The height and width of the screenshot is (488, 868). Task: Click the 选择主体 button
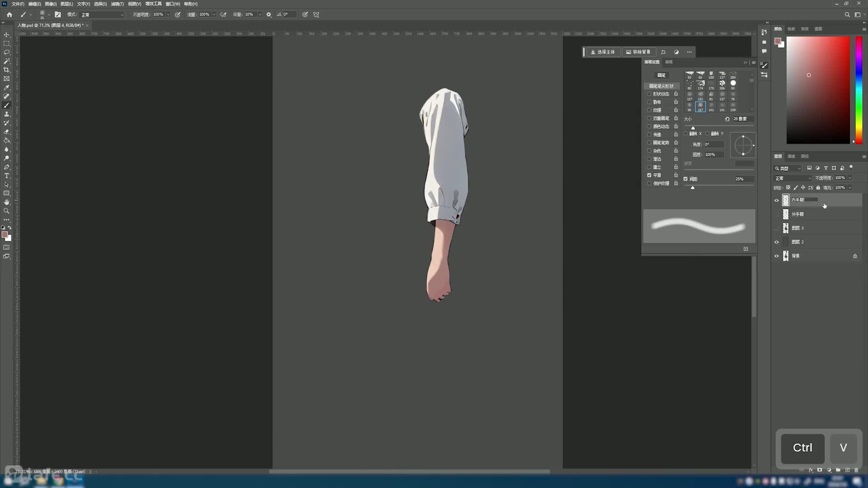coord(603,52)
